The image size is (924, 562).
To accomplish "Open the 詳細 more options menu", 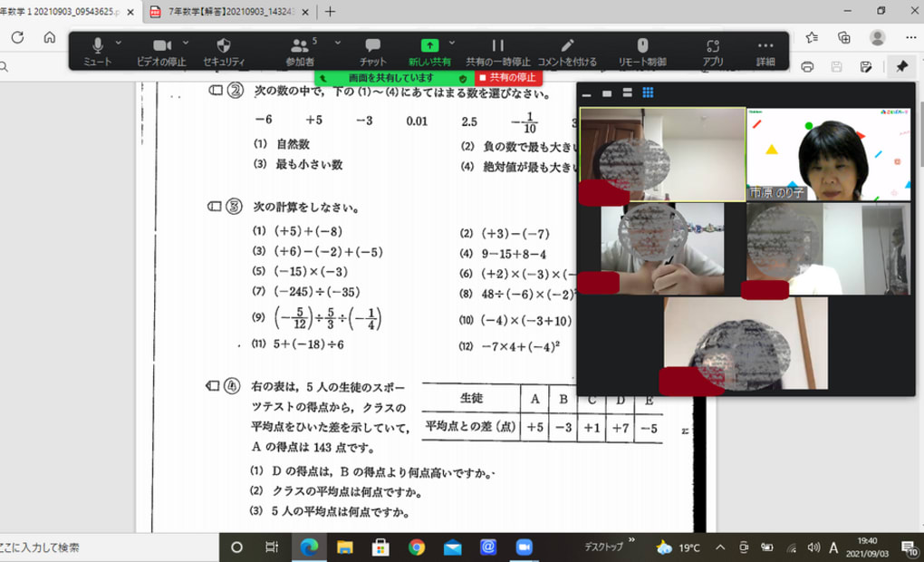I will 765,44.
